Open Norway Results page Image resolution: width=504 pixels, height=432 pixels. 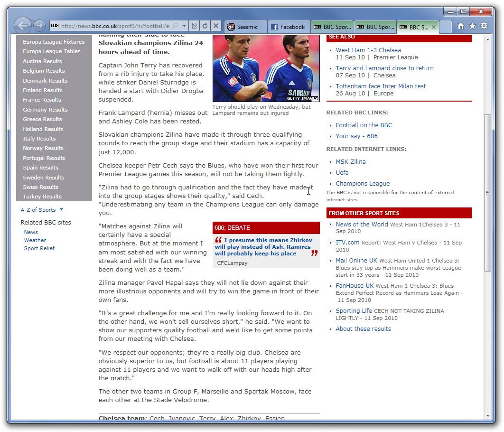point(43,148)
